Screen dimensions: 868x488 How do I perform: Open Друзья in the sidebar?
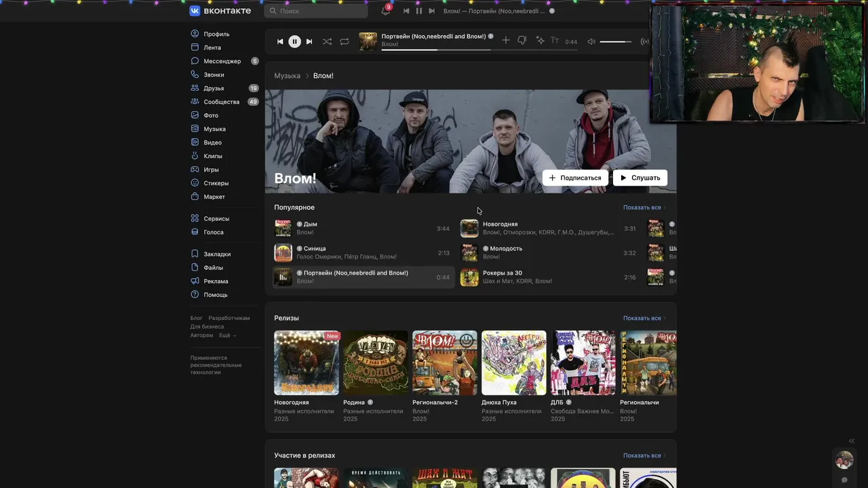click(214, 88)
